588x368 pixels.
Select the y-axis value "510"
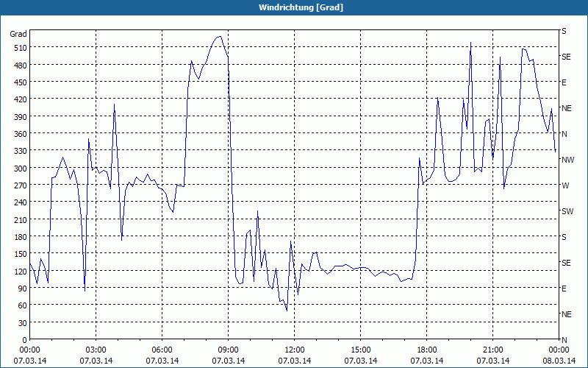coord(21,48)
